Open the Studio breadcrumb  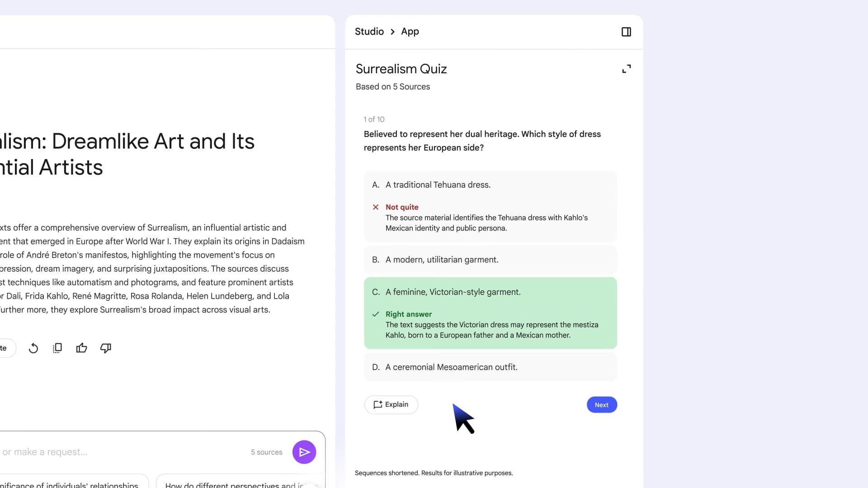click(x=369, y=32)
